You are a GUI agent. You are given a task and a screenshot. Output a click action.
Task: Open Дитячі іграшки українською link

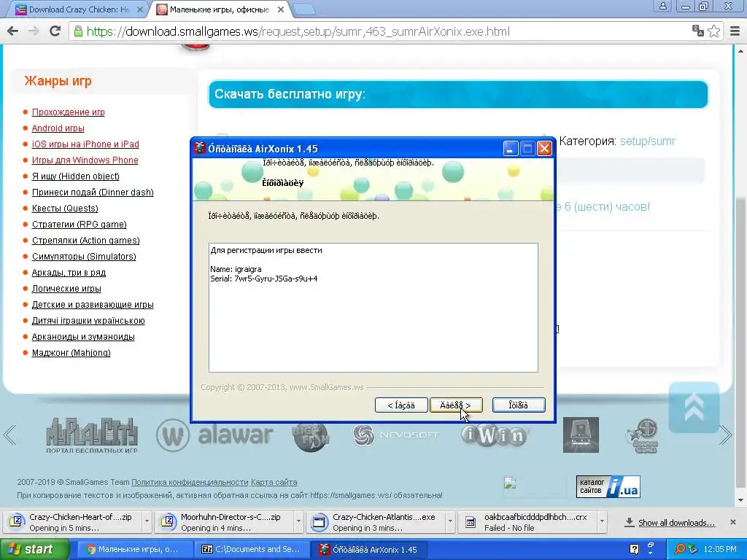point(88,321)
